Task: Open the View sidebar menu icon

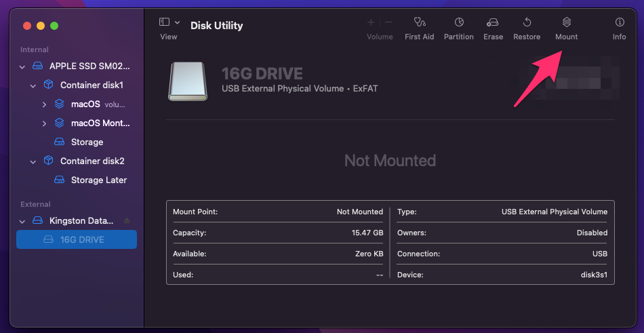Action: [x=164, y=22]
